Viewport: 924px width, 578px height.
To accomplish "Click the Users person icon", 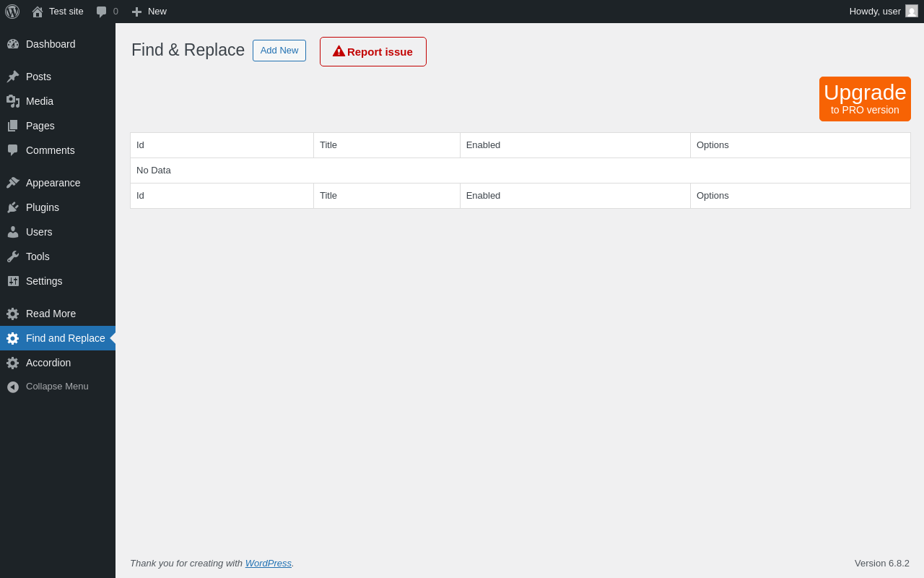I will (x=13, y=232).
